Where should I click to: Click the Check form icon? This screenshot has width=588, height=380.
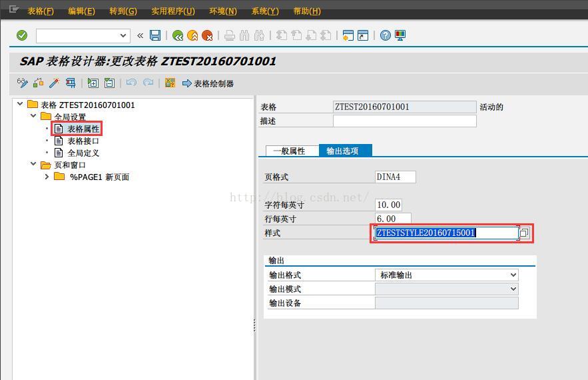click(38, 83)
